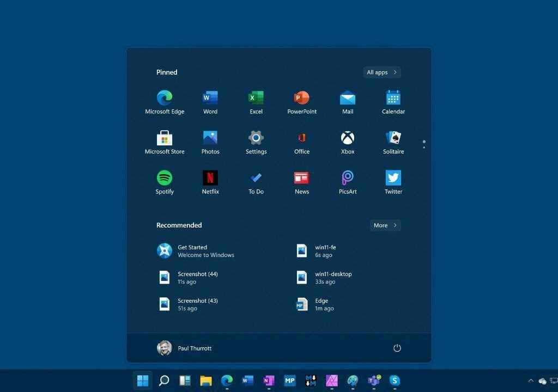Click the Windows Start button on taskbar
The width and height of the screenshot is (558, 392).
[143, 381]
